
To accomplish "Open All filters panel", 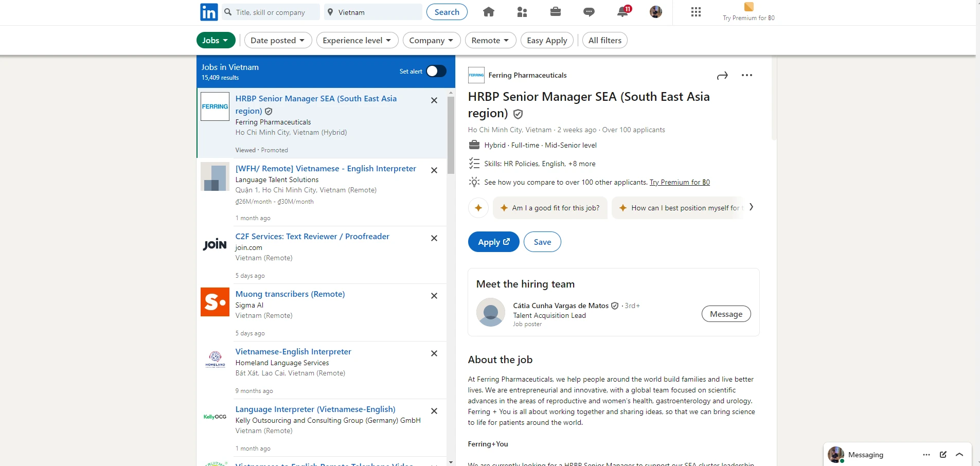I will click(x=605, y=40).
